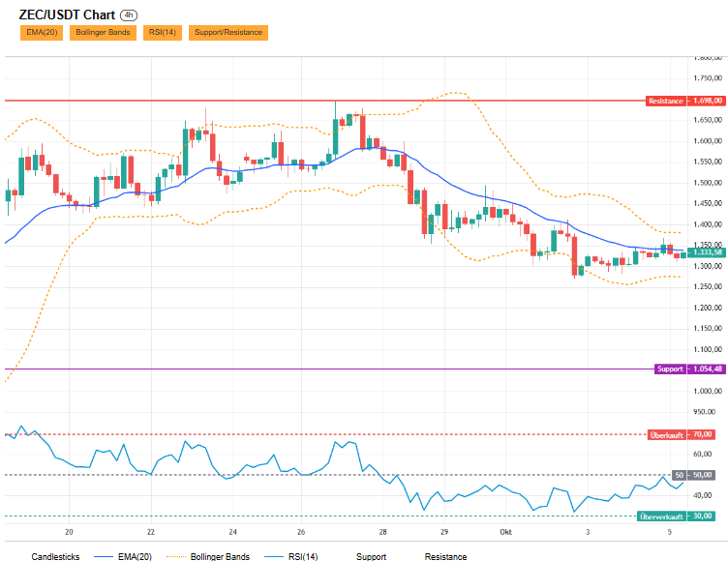
Task: Click price axis label 1.300,00
Action: [x=708, y=266]
